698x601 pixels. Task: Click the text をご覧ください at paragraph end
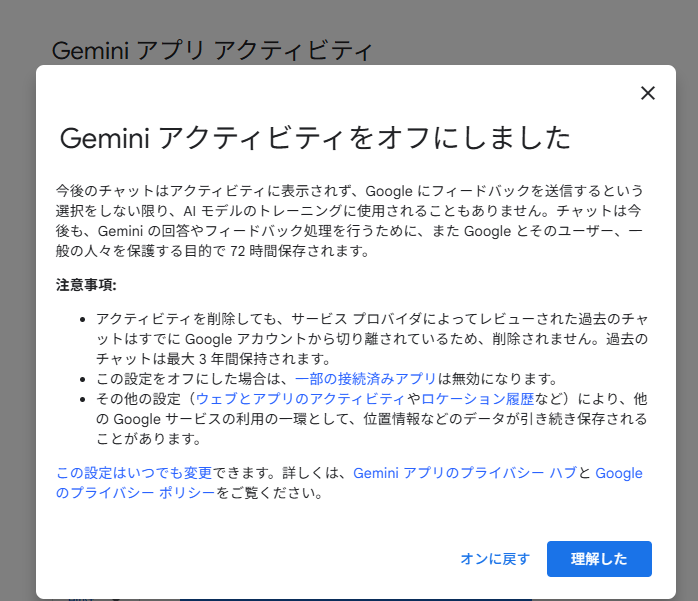[x=267, y=493]
